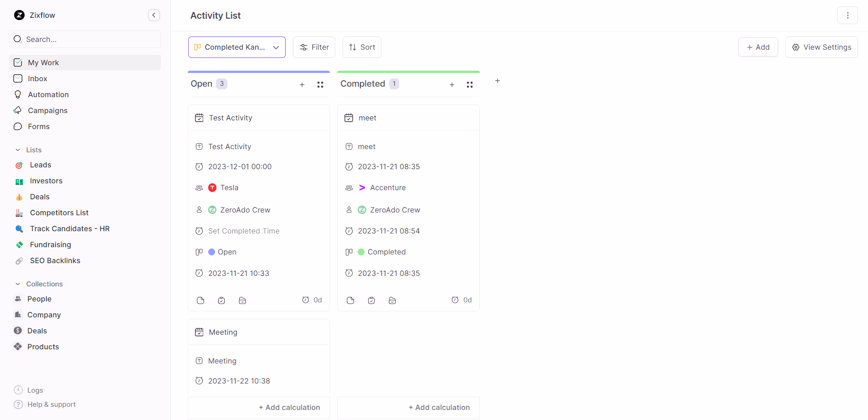Click the drag handle dots in the Completed column
The image size is (868, 420).
click(470, 85)
